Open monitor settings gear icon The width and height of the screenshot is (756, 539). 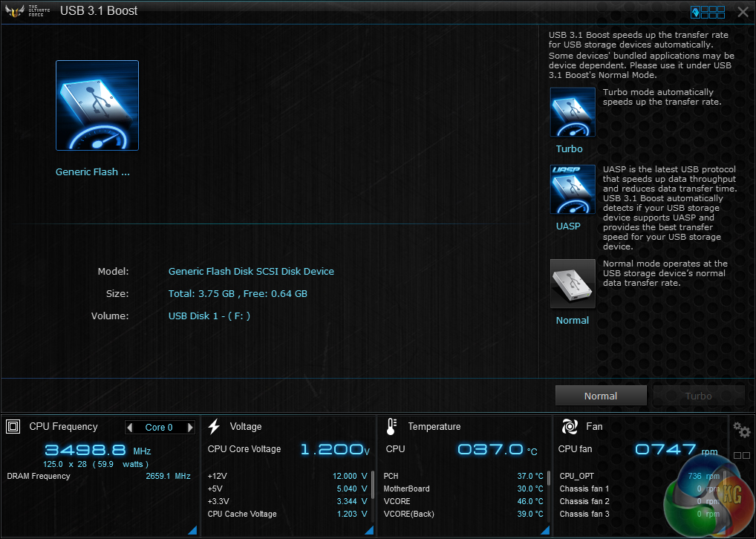(742, 430)
